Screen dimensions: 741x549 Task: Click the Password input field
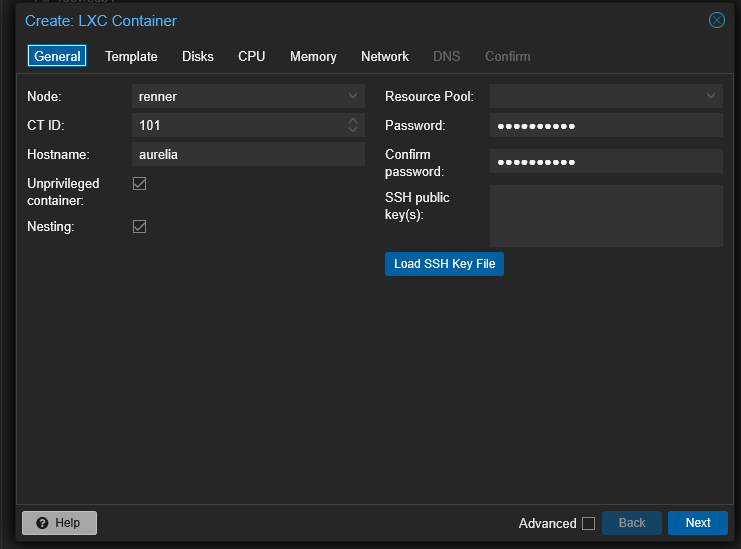point(606,125)
